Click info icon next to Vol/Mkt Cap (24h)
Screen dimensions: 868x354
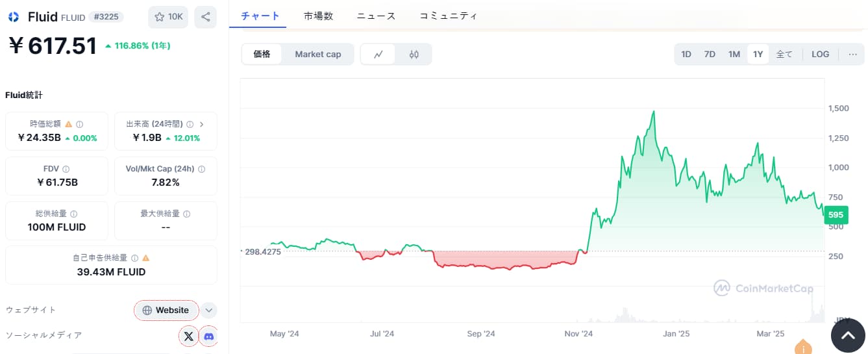201,169
